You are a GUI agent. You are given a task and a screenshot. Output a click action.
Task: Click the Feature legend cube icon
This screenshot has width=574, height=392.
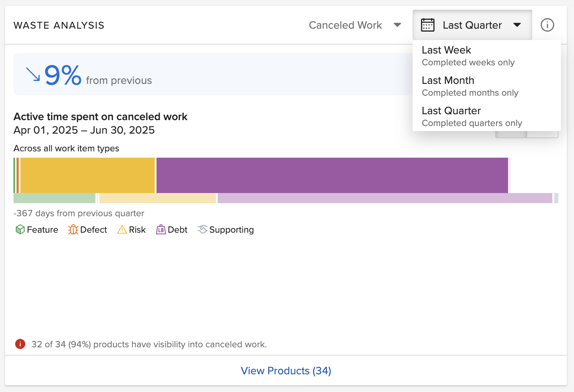tap(20, 230)
